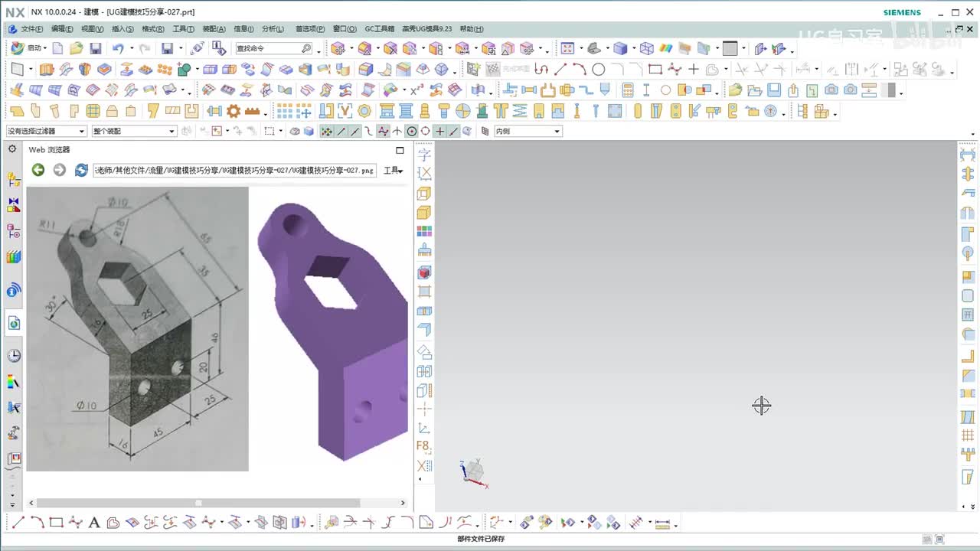
Task: Toggle the enable snap points option
Action: pyautogui.click(x=327, y=131)
